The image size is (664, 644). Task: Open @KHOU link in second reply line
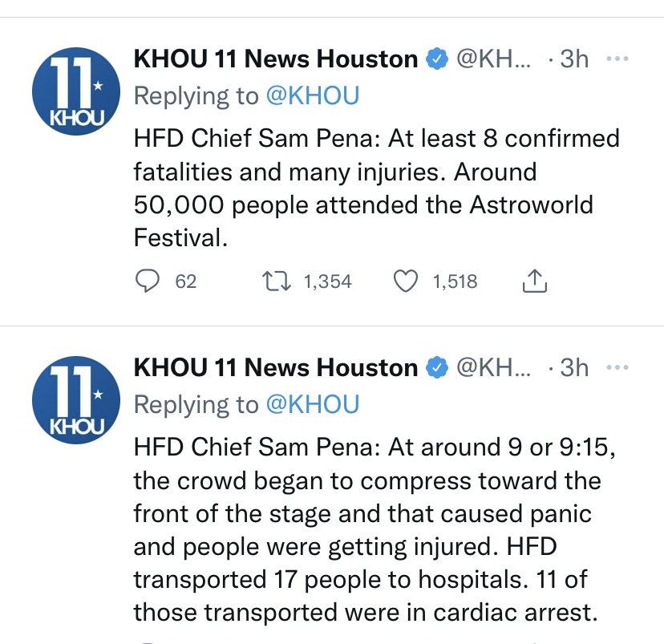point(313,405)
